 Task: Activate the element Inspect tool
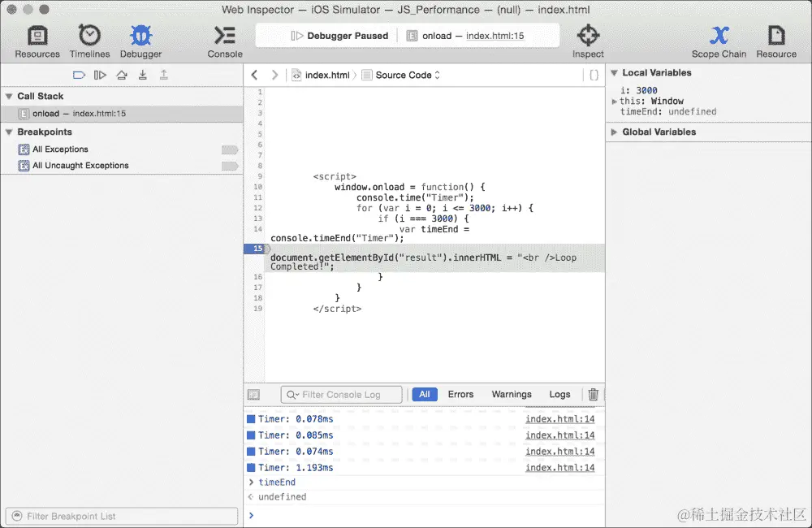pos(588,38)
